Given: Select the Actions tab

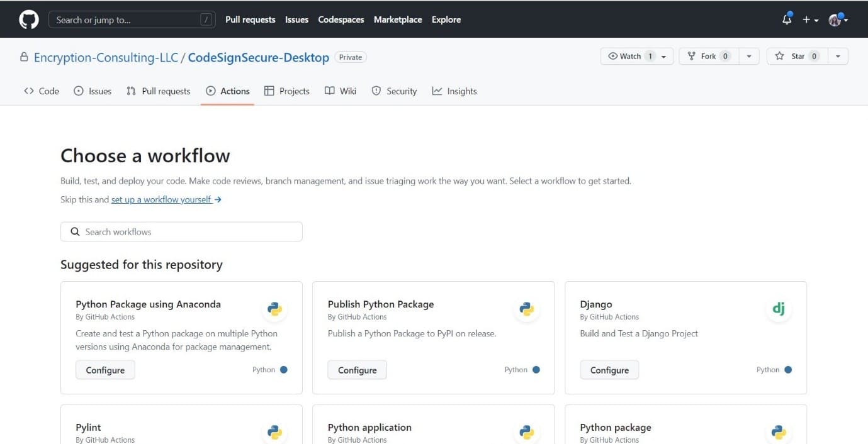Looking at the screenshot, I should 228,91.
